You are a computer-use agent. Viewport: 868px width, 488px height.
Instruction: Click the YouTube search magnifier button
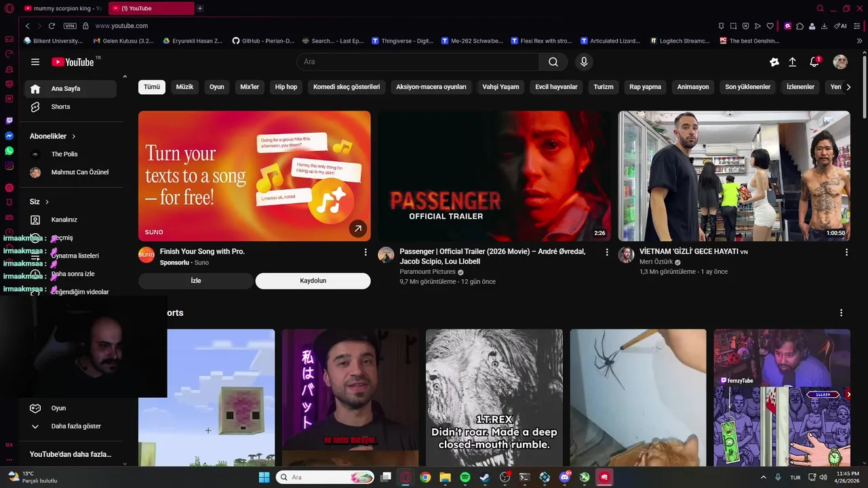[x=553, y=62]
